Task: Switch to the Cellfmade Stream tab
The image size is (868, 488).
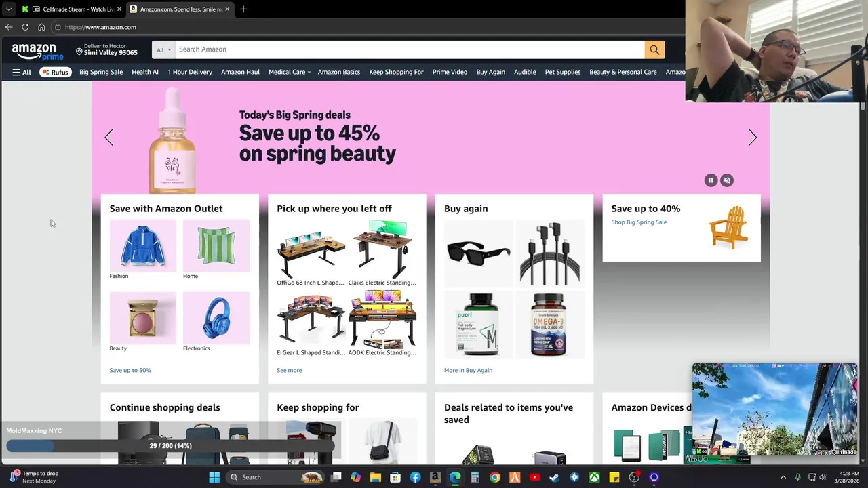Action: 71,9
